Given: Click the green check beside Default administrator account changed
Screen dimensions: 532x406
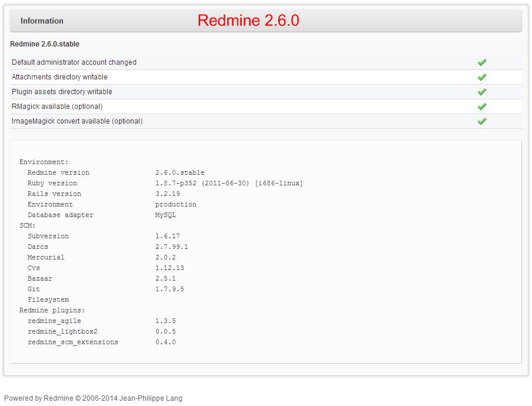Looking at the screenshot, I should 482,62.
